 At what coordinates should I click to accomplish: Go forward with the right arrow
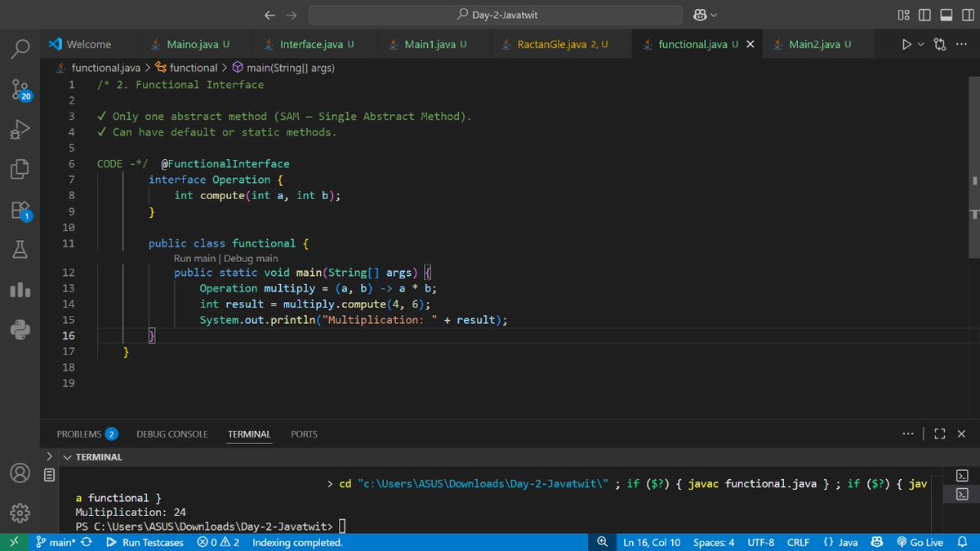tap(292, 15)
